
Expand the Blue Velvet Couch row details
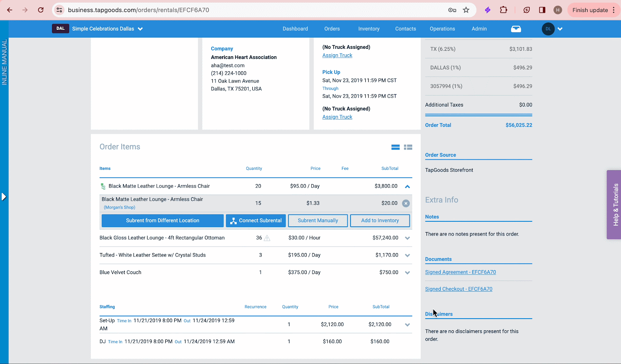point(407,273)
